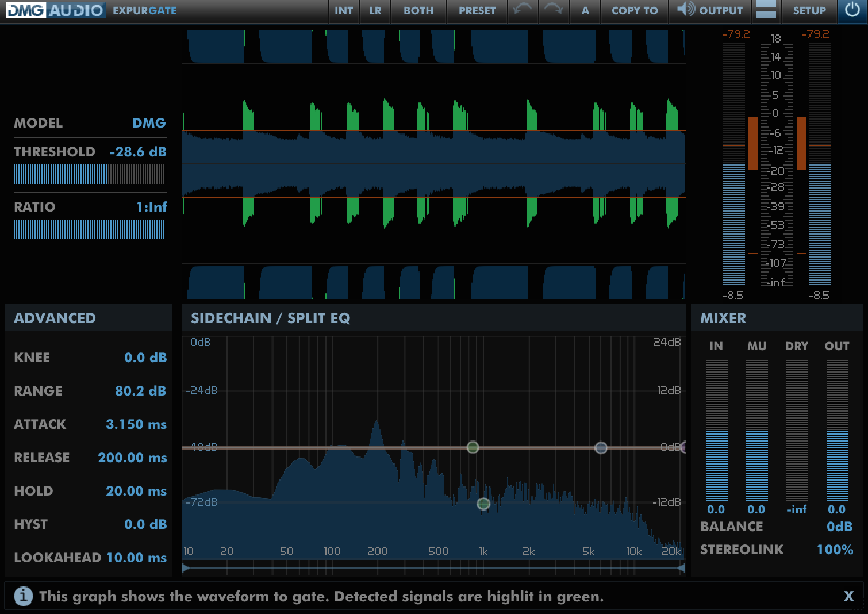Click the redo arrow icon

(553, 10)
